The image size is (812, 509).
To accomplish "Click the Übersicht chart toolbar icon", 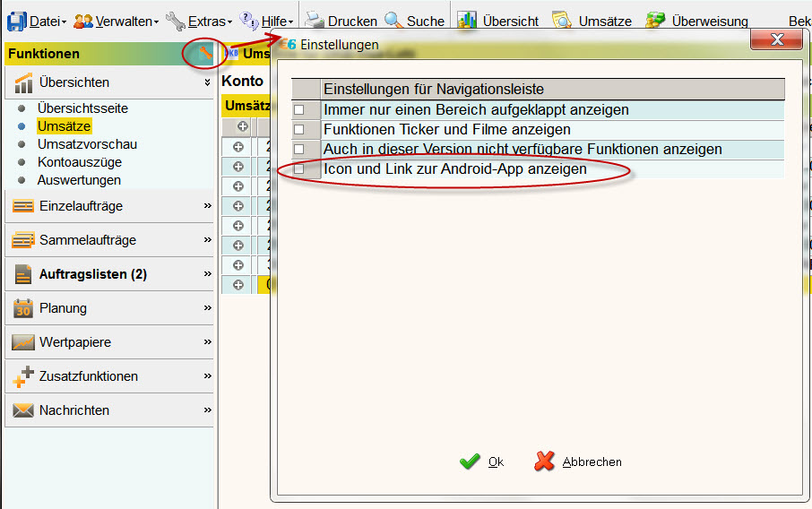I will pos(467,21).
